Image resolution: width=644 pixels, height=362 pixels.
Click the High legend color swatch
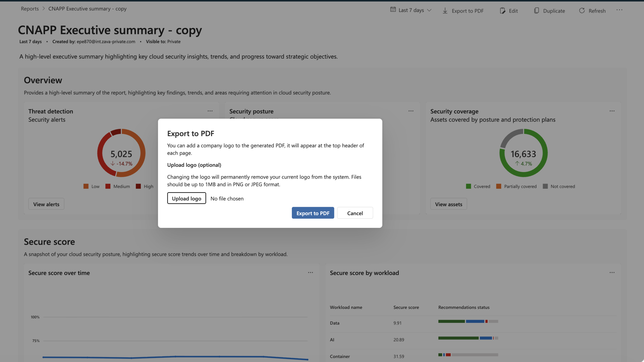pyautogui.click(x=138, y=186)
